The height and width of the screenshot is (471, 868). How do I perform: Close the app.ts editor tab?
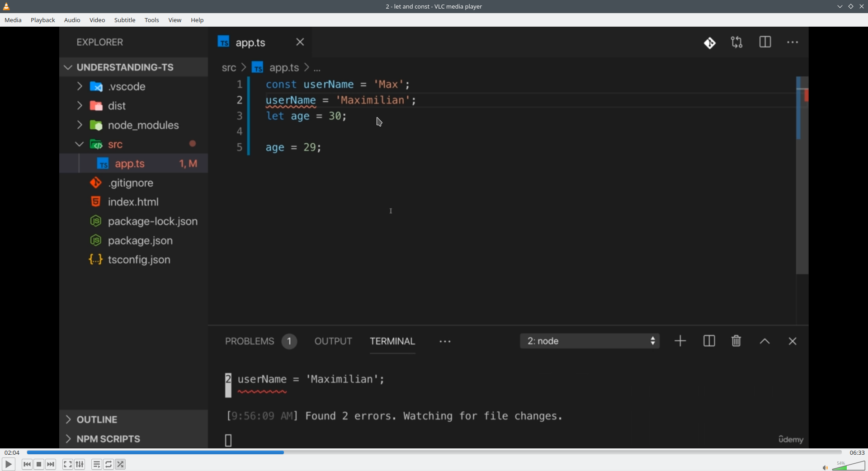(300, 42)
